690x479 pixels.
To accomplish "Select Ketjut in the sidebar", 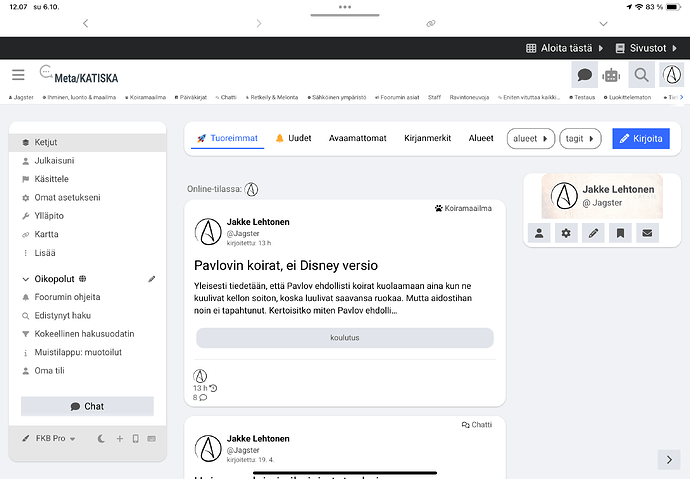I will coord(88,143).
